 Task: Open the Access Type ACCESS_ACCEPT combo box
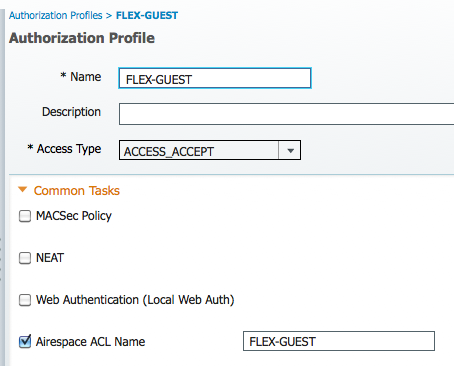tap(210, 150)
